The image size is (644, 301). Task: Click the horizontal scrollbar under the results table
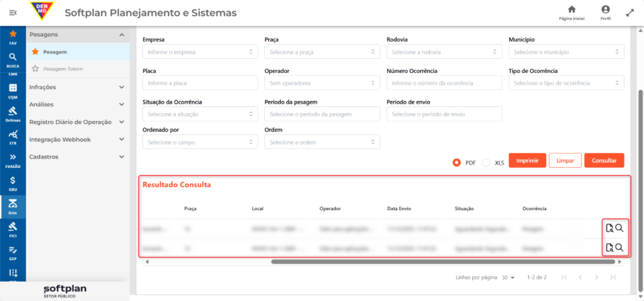pos(443,261)
